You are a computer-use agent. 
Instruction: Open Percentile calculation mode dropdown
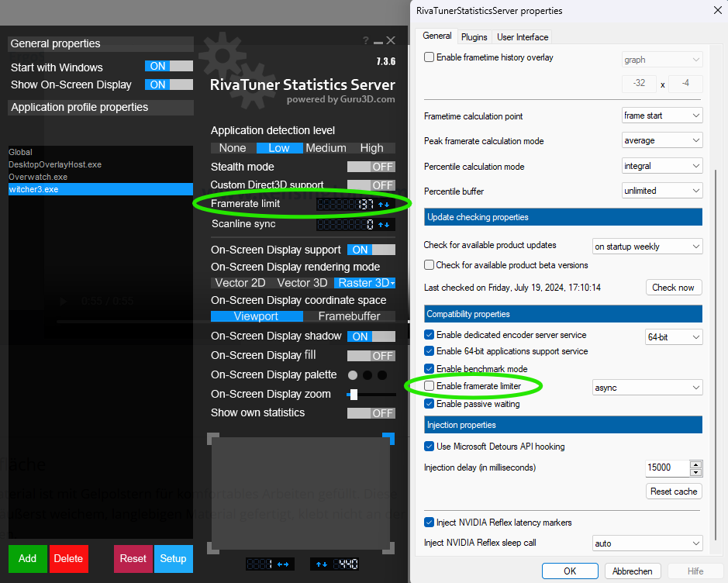pyautogui.click(x=662, y=166)
